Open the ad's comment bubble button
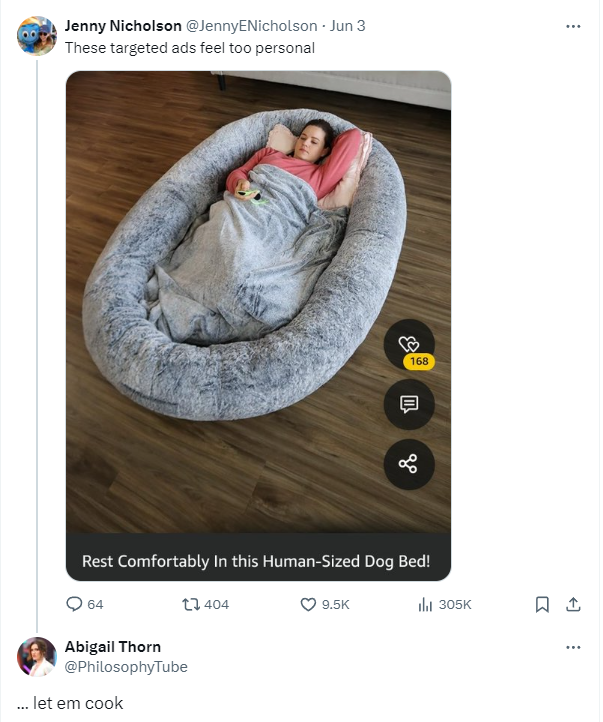Viewport: 603px width, 722px height. (409, 404)
